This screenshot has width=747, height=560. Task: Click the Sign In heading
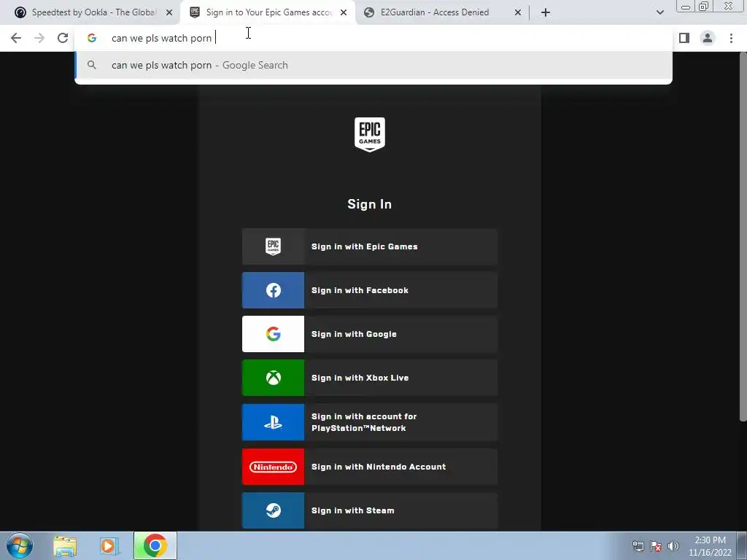coord(370,204)
